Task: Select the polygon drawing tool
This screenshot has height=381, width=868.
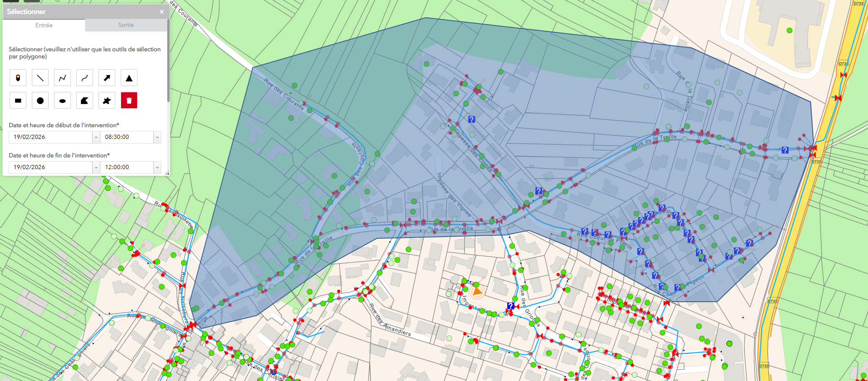Action: click(x=85, y=101)
